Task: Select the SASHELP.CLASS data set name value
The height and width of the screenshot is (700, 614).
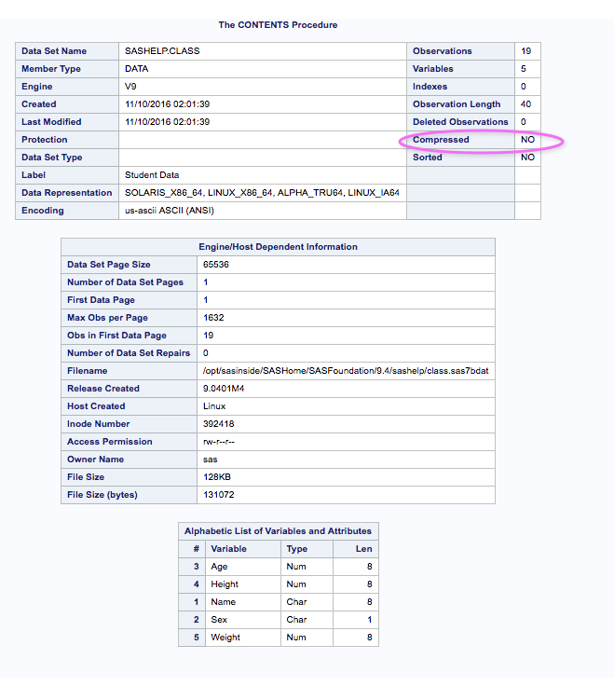Action: pyautogui.click(x=162, y=51)
